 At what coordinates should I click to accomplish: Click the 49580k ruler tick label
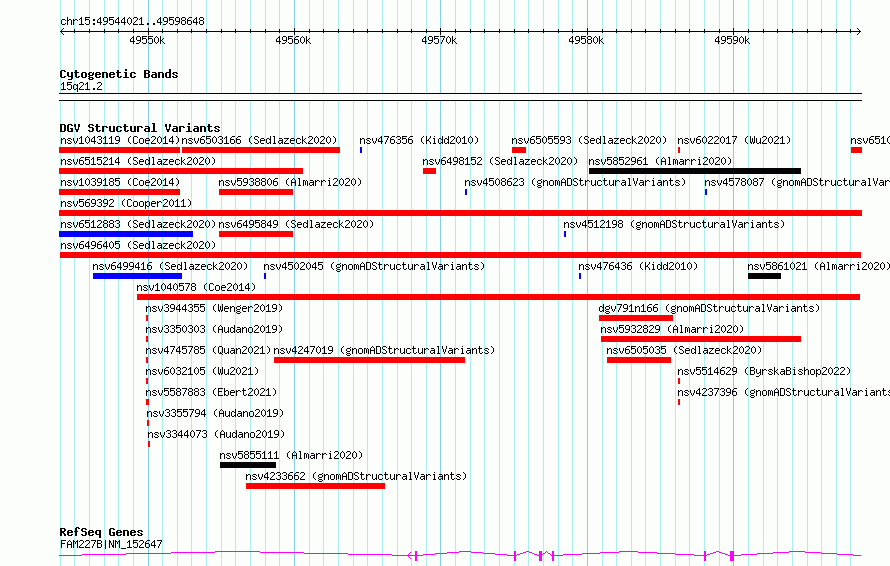point(586,40)
